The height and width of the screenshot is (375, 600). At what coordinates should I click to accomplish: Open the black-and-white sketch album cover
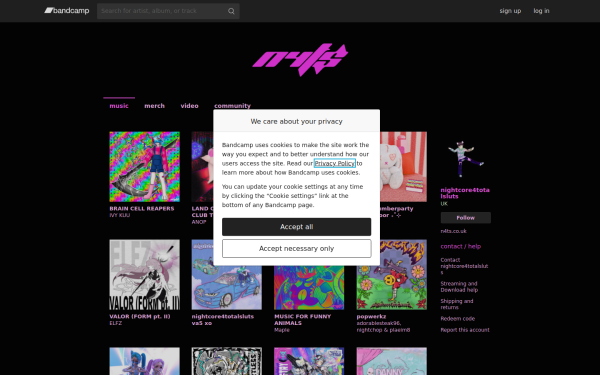point(227,361)
